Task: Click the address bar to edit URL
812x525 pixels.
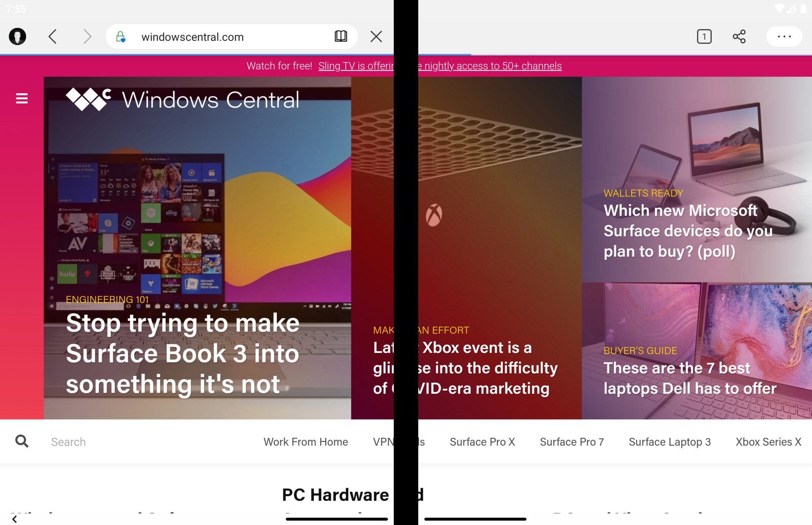Action: (x=230, y=37)
